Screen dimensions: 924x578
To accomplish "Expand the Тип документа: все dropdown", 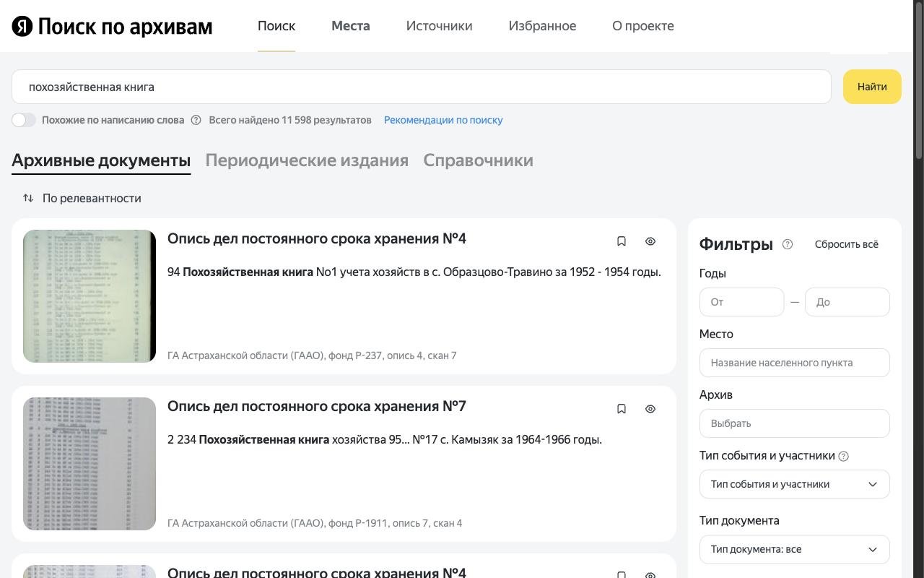I will 794,549.
